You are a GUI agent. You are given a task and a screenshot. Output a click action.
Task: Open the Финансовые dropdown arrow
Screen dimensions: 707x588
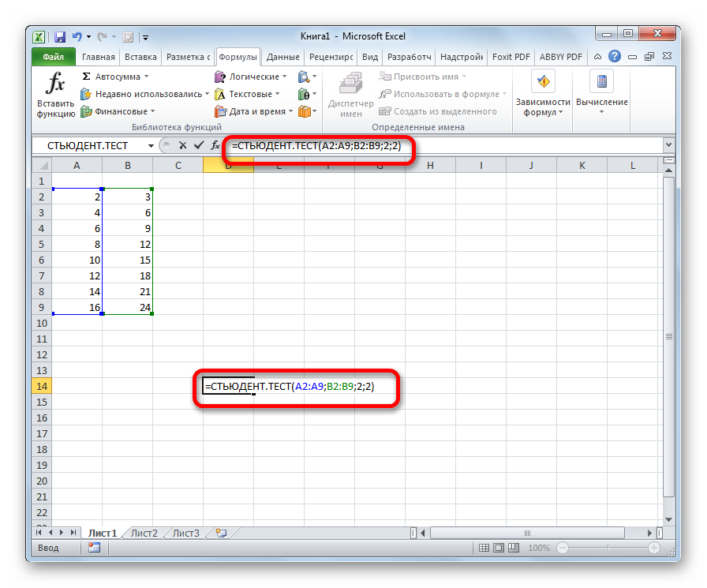coord(152,111)
